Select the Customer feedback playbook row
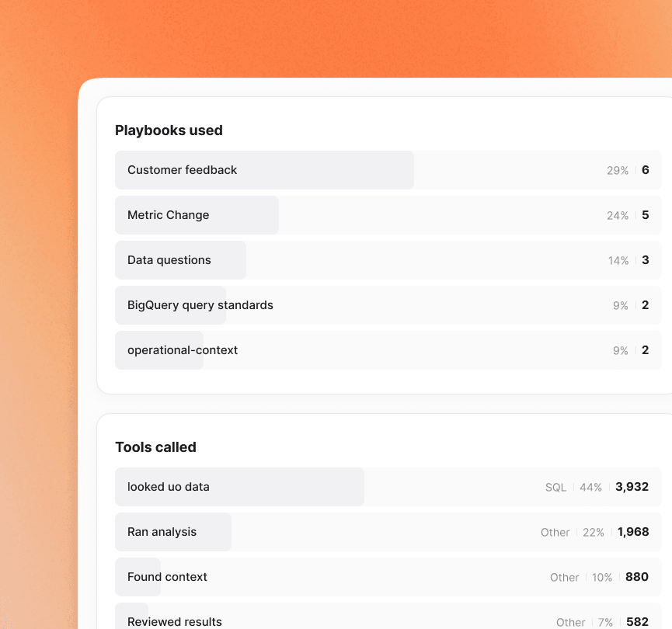 (388, 170)
